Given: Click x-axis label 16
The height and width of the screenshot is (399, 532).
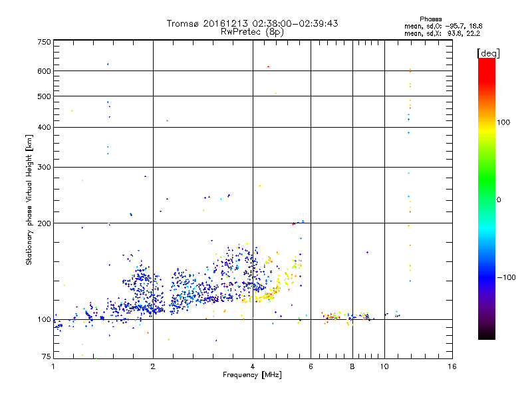Looking at the screenshot, I should pyautogui.click(x=452, y=366).
